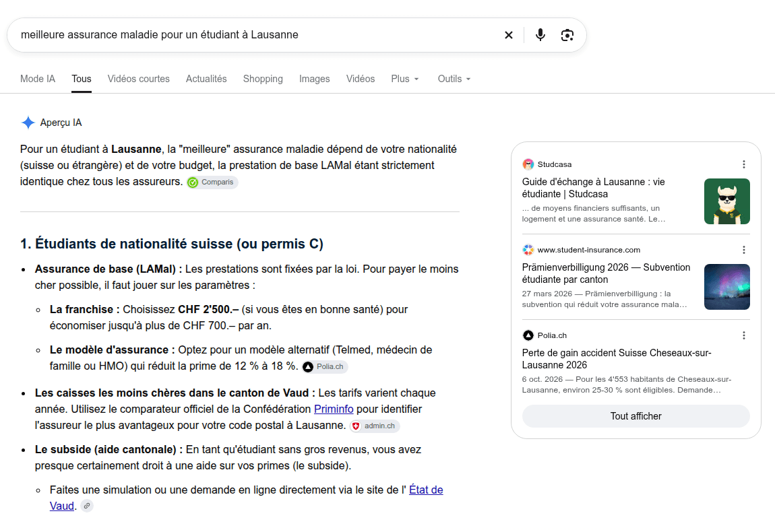This screenshot has height=532, width=775.
Task: Open image search with the camera lens icon
Action: (x=567, y=35)
